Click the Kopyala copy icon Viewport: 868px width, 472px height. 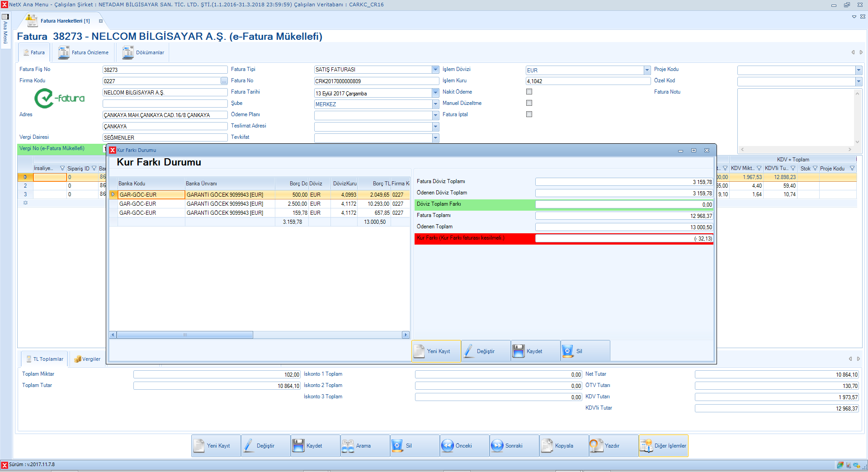[x=547, y=446]
